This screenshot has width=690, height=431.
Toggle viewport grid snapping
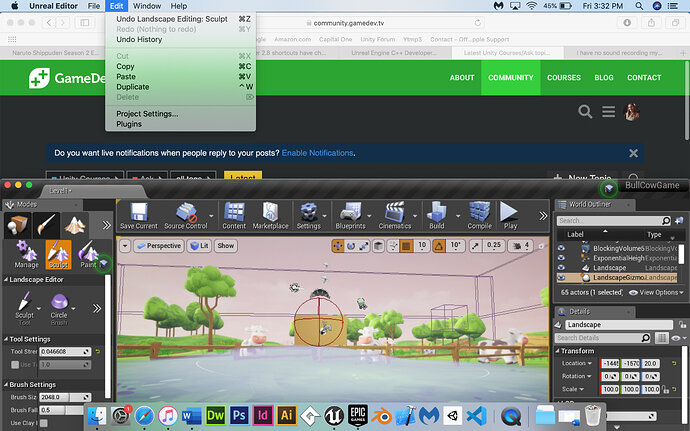click(x=406, y=246)
